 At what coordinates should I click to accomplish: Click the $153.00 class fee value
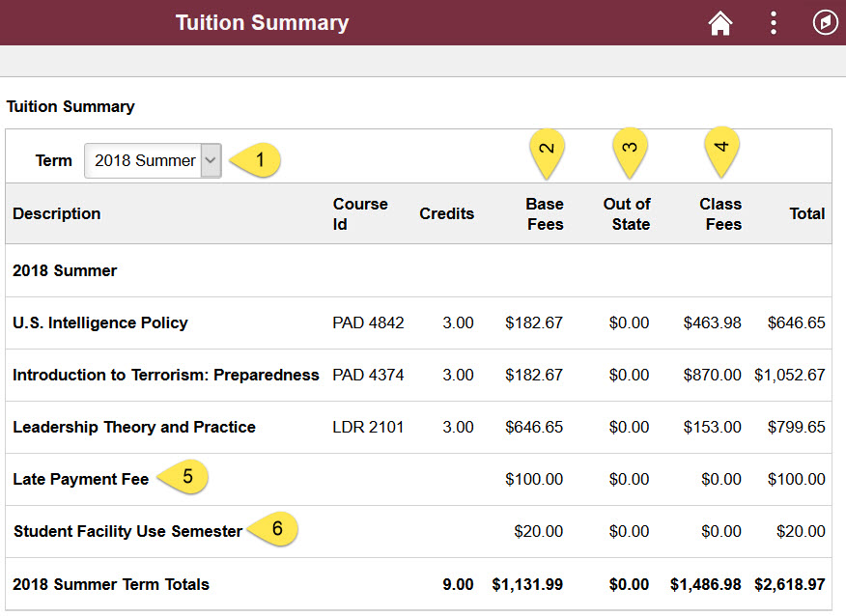click(712, 427)
